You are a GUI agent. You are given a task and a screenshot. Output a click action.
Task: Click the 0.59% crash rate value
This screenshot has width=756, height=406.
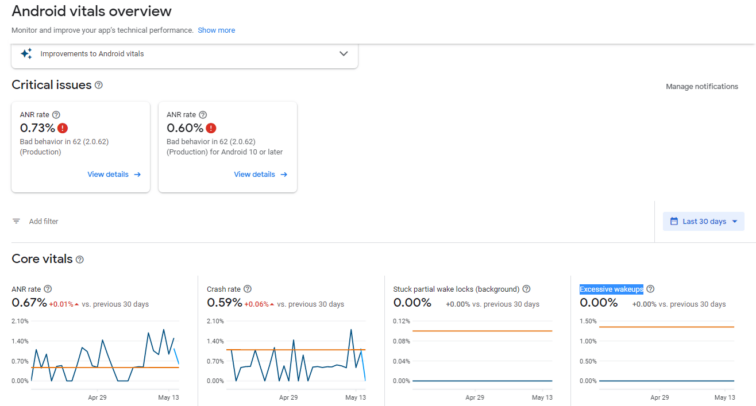click(x=224, y=303)
